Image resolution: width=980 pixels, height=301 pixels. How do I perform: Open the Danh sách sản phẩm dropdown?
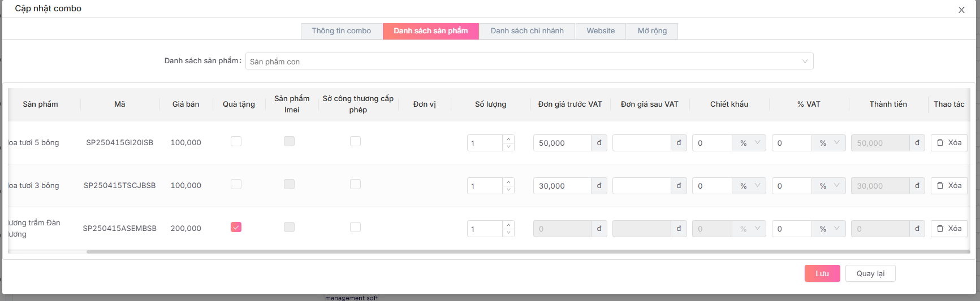coord(529,62)
